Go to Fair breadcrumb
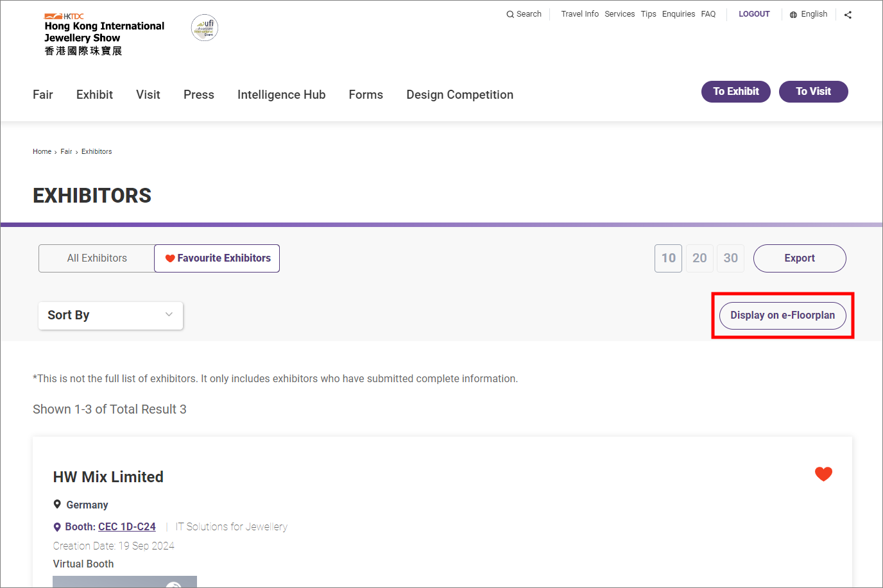 pyautogui.click(x=66, y=152)
